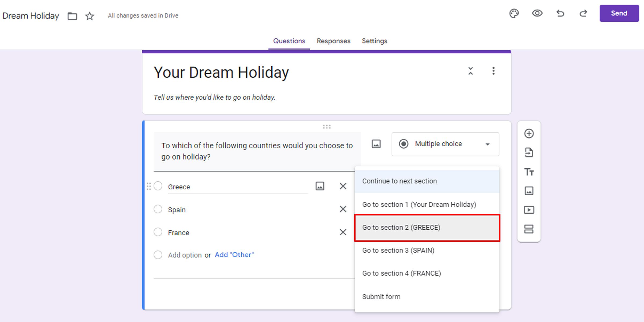
Task: Add a video using the sidebar video icon
Action: point(529,210)
